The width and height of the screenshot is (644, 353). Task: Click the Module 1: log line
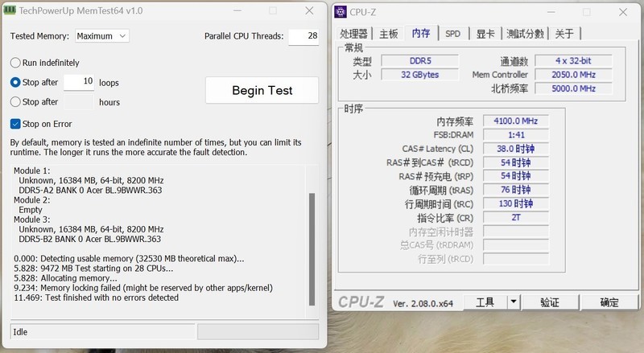(32, 170)
